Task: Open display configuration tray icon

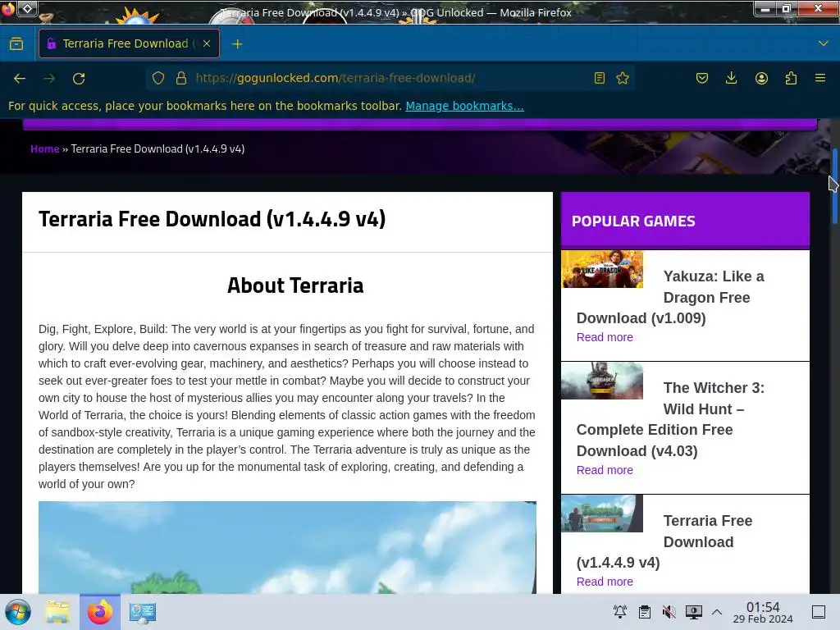Action: [x=694, y=612]
